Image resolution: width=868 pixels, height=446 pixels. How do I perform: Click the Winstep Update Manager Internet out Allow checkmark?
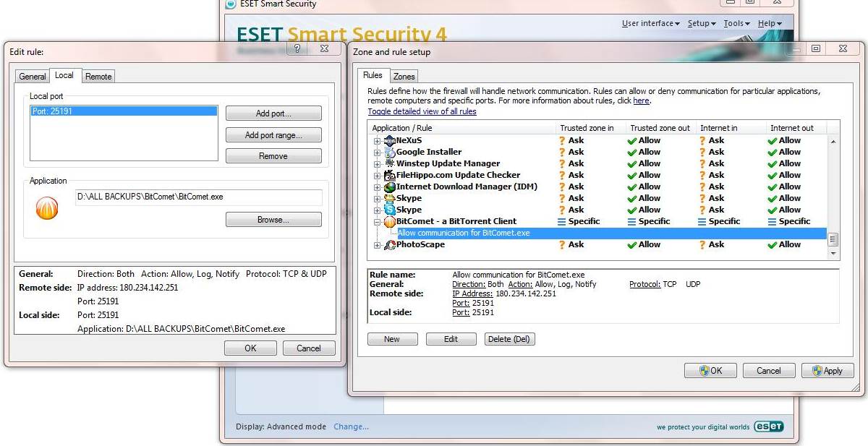[772, 163]
